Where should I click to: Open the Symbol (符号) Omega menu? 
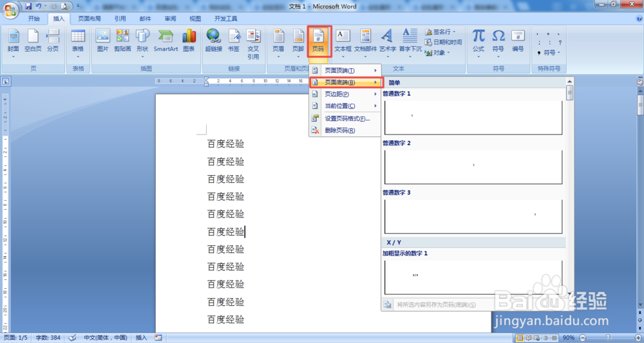coord(498,44)
